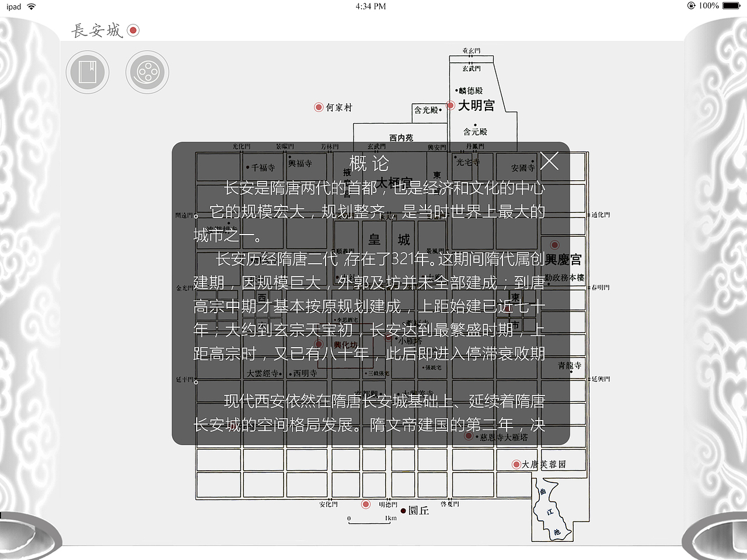Image resolution: width=747 pixels, height=560 pixels.
Task: Click the Wi-Fi status icon
Action: pos(32,6)
